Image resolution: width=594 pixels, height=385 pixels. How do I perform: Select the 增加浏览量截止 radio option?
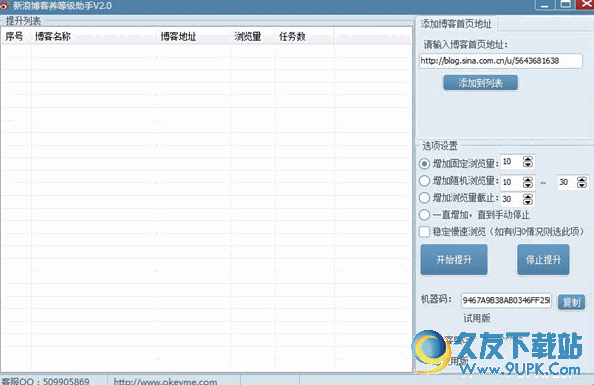pyautogui.click(x=424, y=198)
